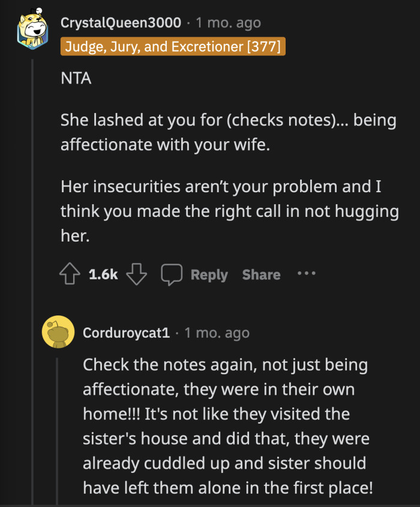Select the NTA text in the comment body
This screenshot has height=507, width=420.
[75, 78]
